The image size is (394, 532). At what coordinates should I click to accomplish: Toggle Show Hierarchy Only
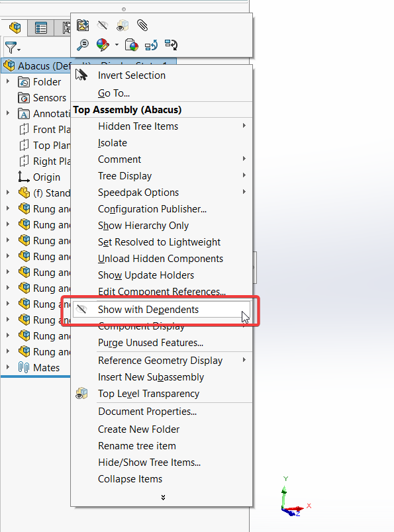(x=143, y=226)
